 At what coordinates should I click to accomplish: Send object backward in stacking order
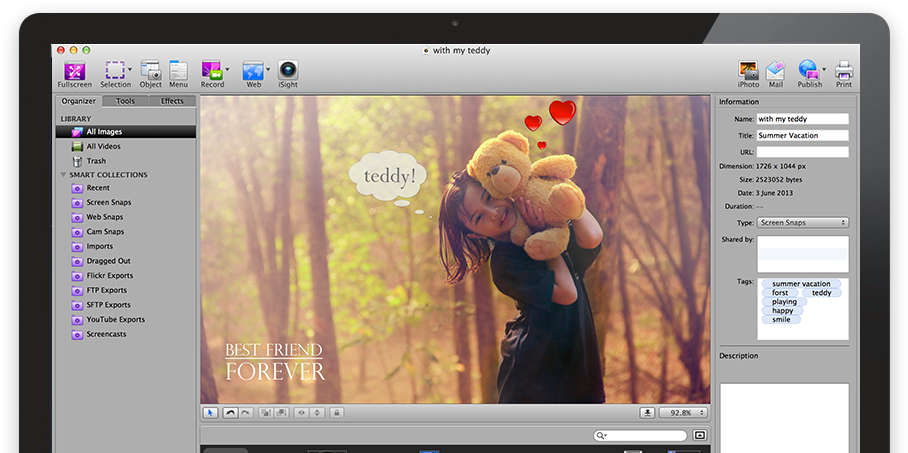click(281, 413)
